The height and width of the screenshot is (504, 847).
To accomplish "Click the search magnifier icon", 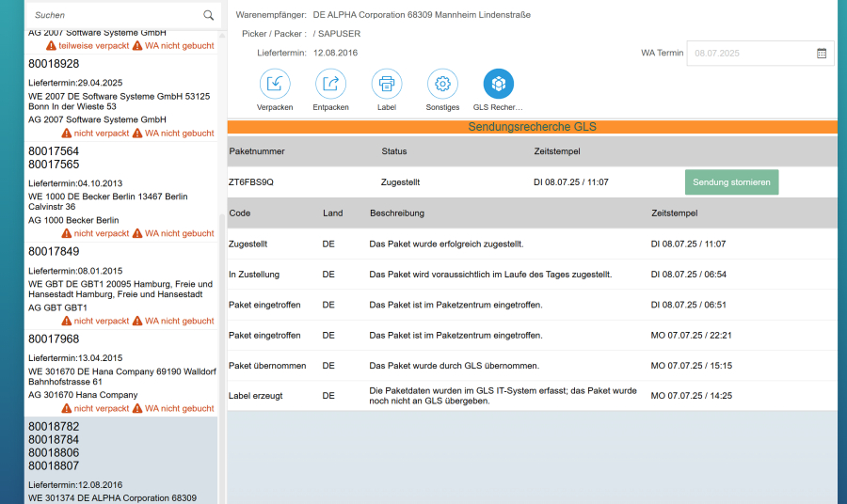I will pos(208,16).
